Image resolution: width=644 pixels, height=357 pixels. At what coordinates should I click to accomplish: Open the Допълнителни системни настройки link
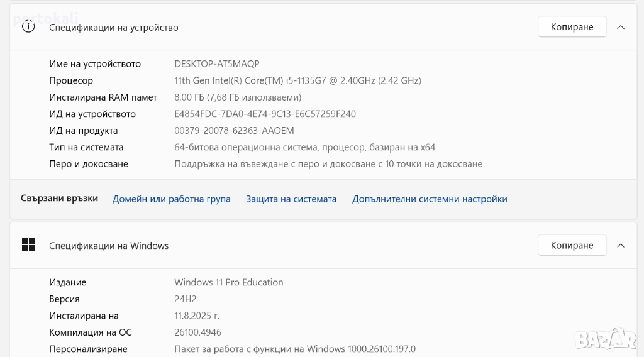[x=430, y=199]
